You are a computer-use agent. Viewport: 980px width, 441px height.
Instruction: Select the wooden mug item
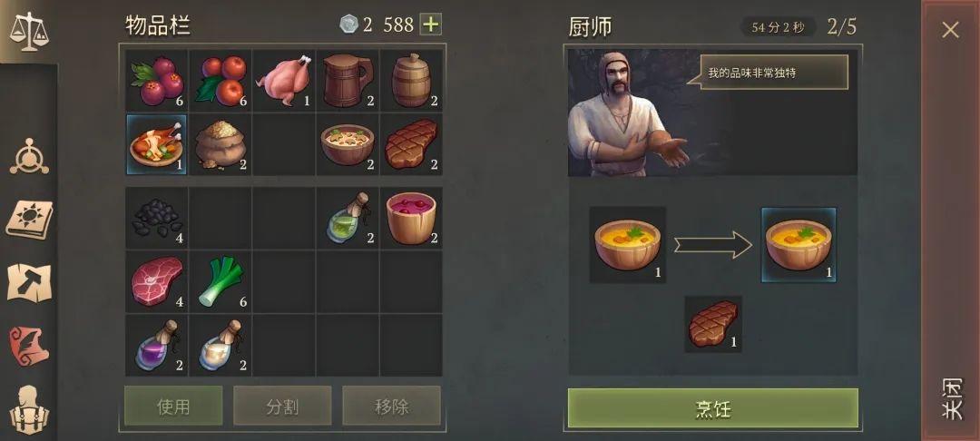[x=348, y=81]
